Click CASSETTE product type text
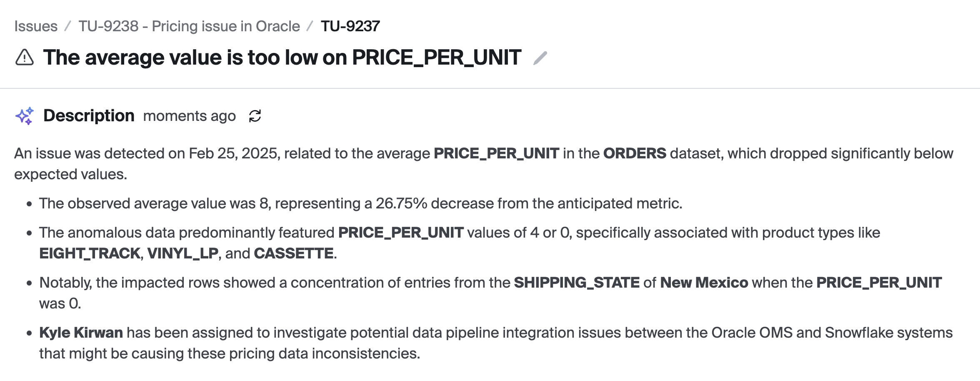980x381 pixels. [294, 253]
